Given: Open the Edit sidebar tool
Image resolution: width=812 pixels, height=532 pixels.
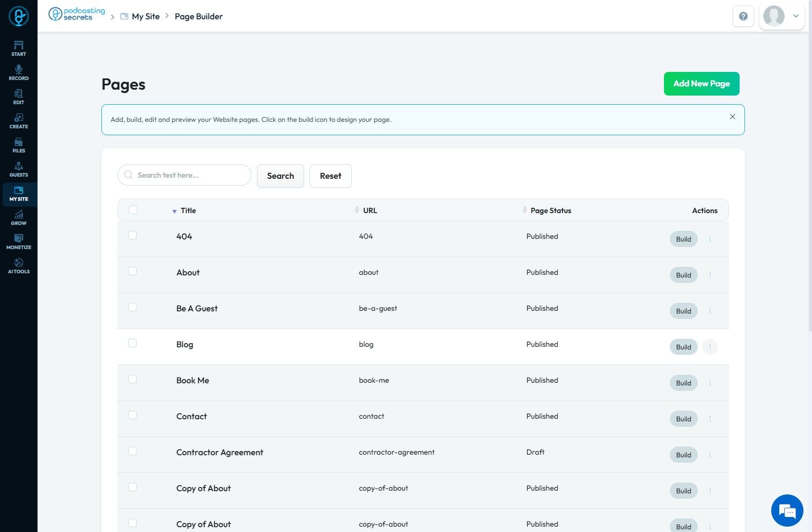Looking at the screenshot, I should coord(19,97).
